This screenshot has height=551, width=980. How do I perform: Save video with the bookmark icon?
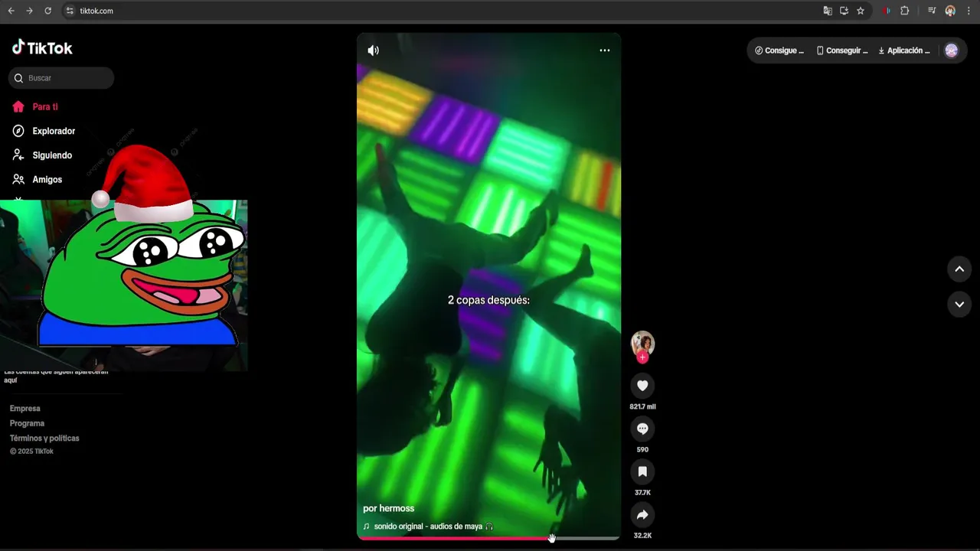[x=642, y=471]
